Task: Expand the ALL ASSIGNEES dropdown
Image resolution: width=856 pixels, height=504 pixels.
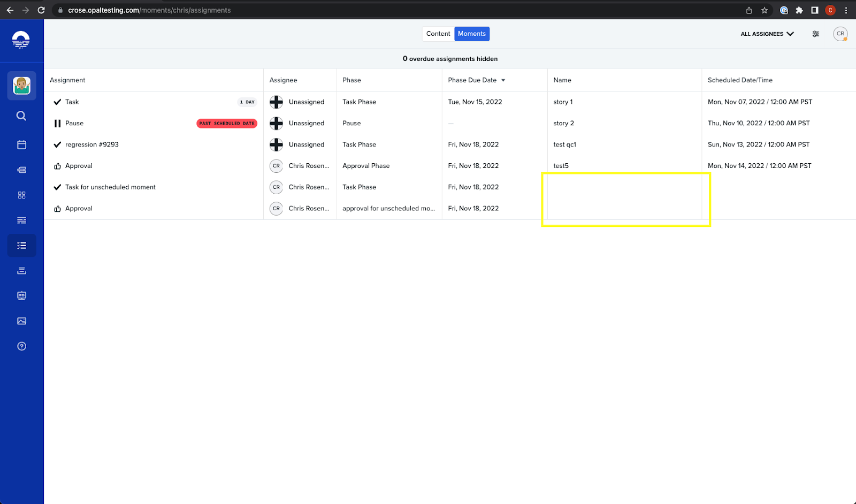Action: (767, 34)
